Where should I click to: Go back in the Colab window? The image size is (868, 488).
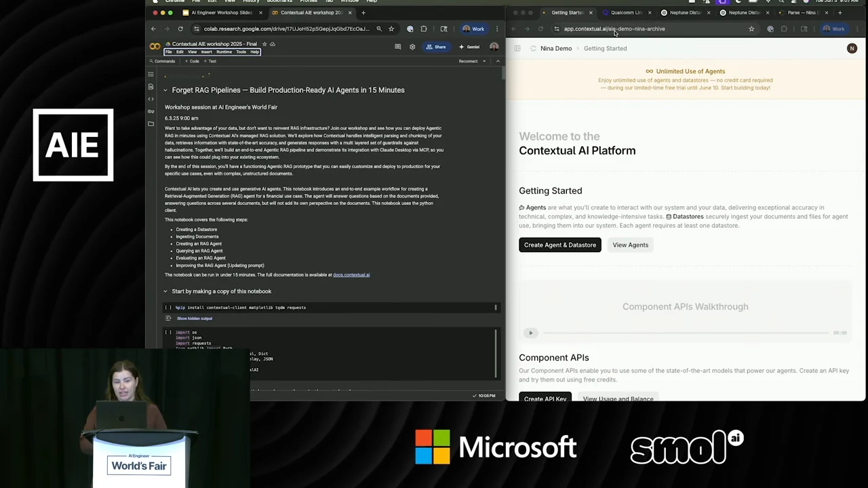pos(153,28)
